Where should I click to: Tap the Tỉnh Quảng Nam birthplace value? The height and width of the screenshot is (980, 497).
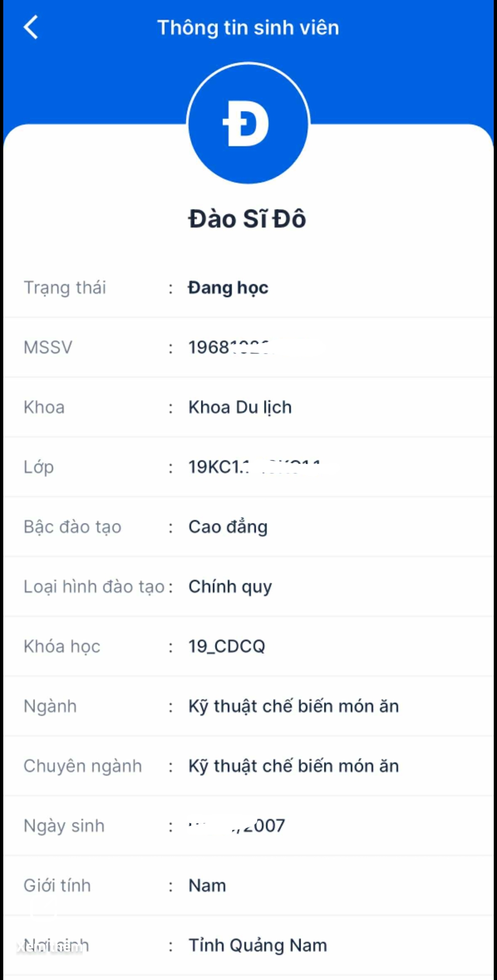257,945
